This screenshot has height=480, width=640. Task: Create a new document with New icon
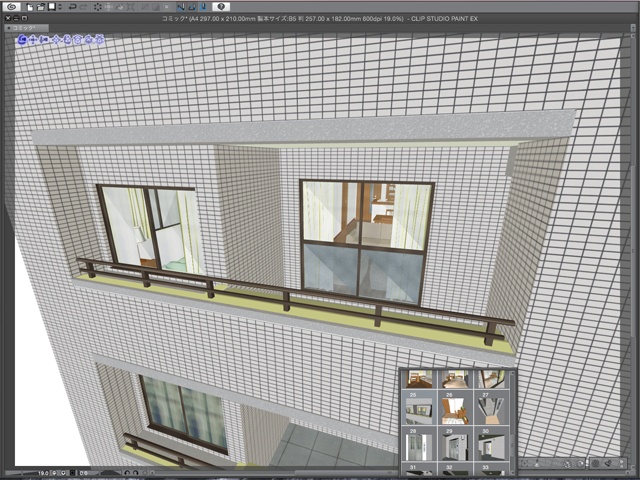point(30,7)
